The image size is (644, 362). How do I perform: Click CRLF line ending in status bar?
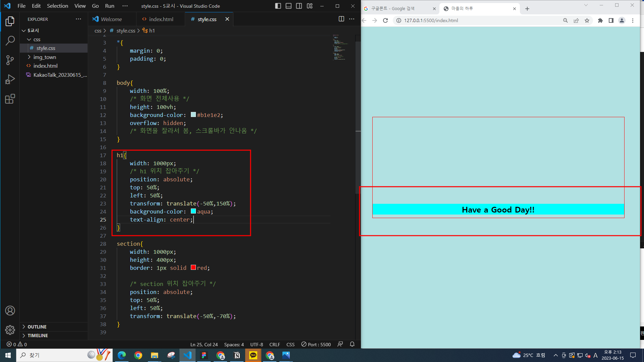[x=274, y=344]
